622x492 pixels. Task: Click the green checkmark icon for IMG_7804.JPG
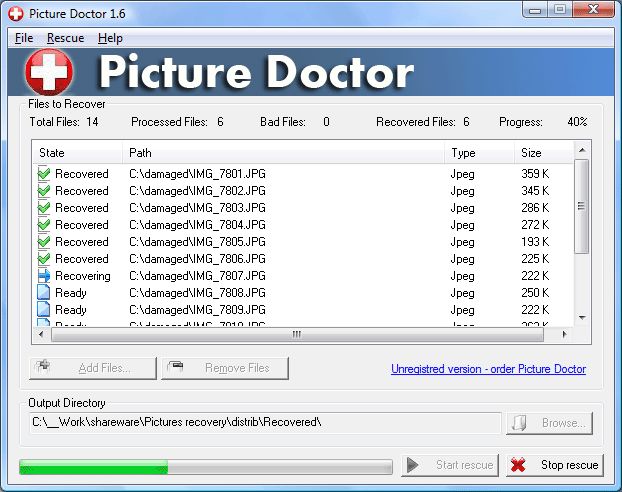point(44,225)
